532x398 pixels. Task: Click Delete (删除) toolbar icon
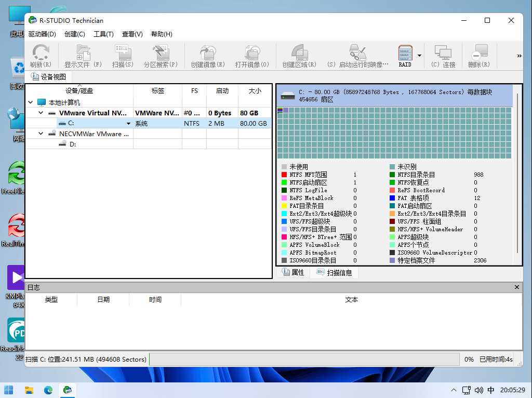(478, 56)
